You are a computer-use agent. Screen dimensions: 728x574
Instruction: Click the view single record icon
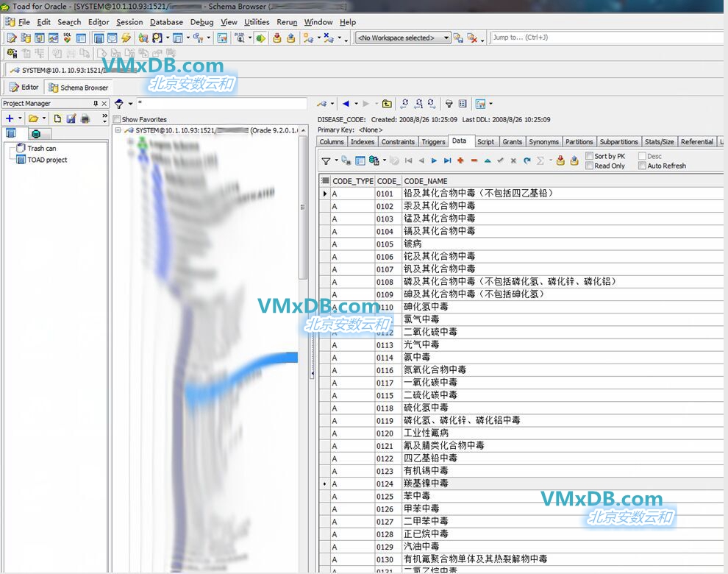[x=360, y=161]
